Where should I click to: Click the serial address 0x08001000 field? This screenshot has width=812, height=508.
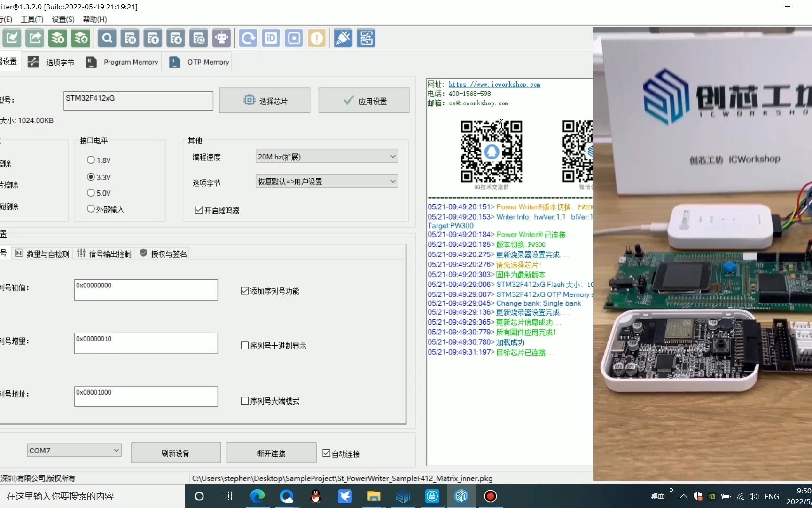(x=146, y=397)
